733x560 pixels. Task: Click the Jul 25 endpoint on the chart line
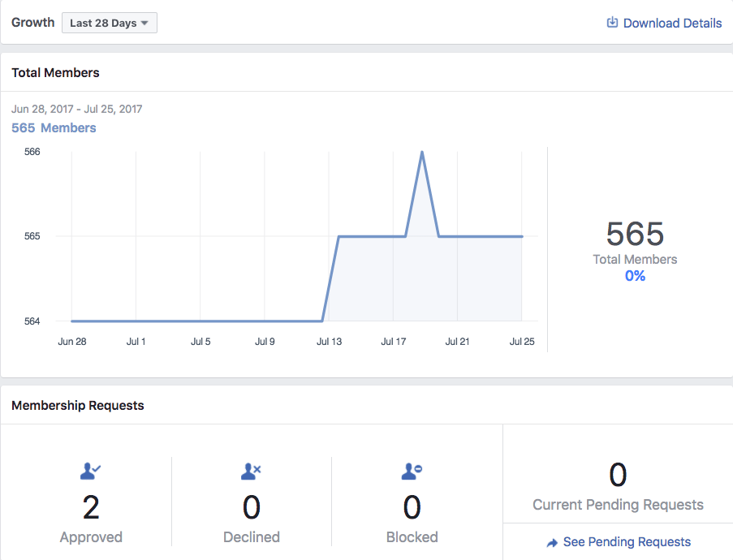tap(522, 236)
